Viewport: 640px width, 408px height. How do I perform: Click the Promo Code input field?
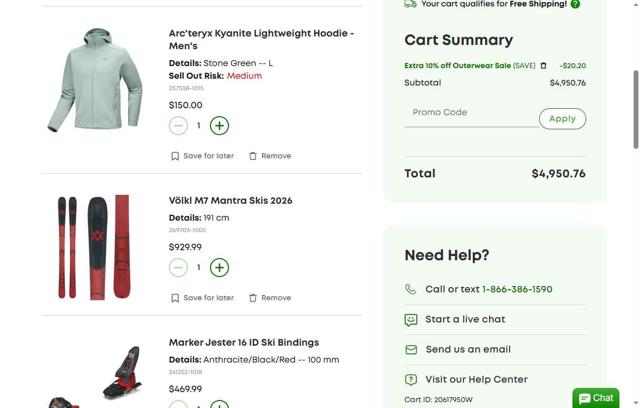[x=470, y=113]
